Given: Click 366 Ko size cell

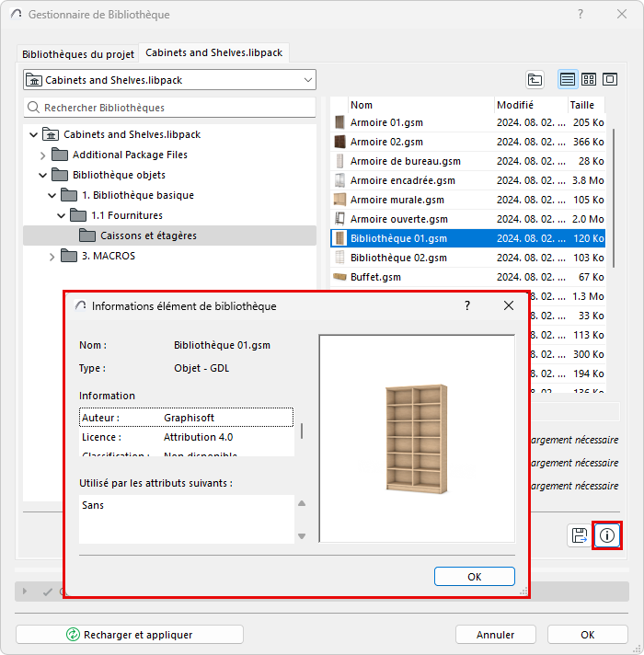Looking at the screenshot, I should click(588, 142).
